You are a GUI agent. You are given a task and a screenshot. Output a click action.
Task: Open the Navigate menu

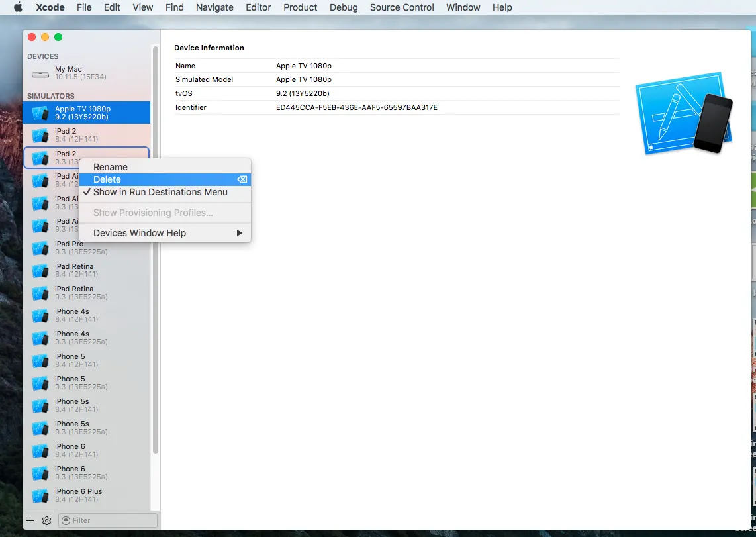214,7
